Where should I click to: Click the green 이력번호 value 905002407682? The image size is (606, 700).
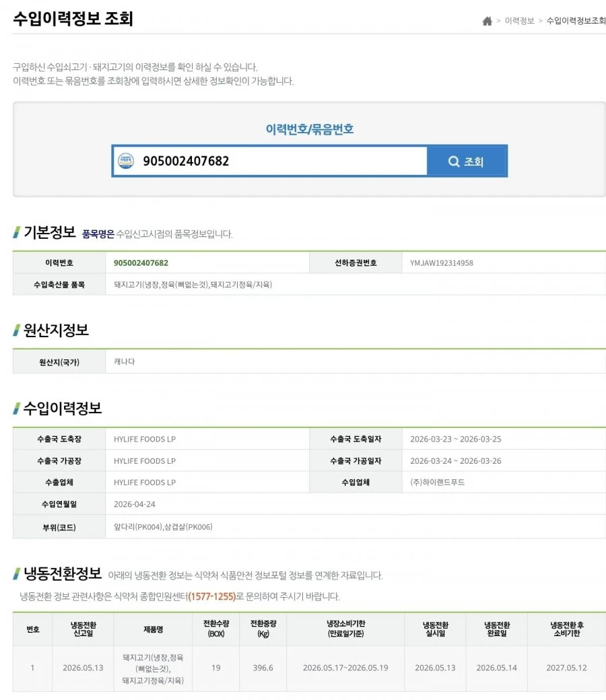[141, 263]
